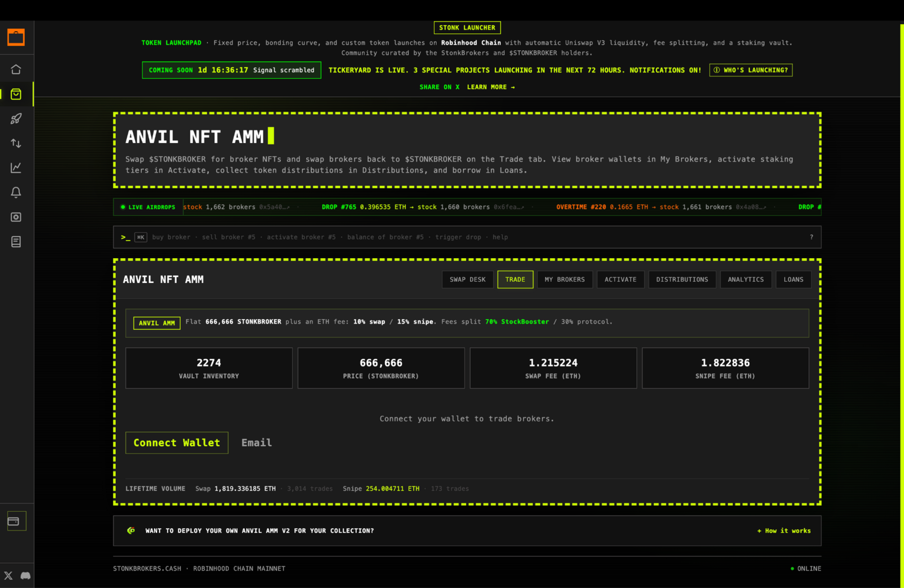Click the Snipe Fee 1.822836 card
This screenshot has height=588, width=904.
725,368
